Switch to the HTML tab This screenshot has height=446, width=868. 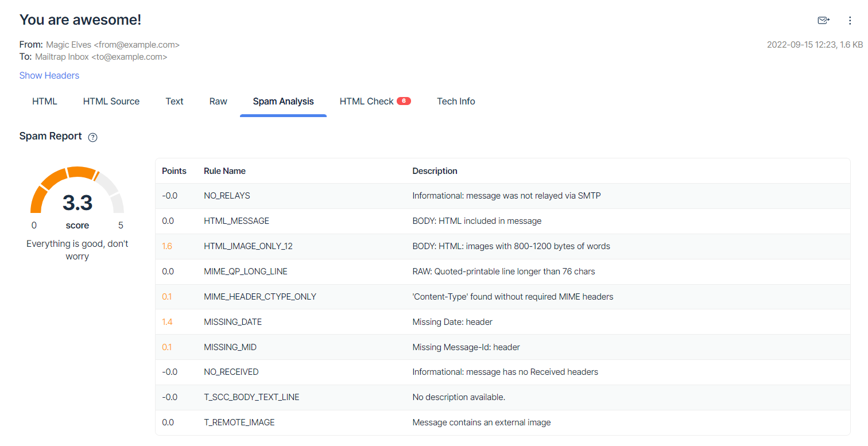[45, 102]
